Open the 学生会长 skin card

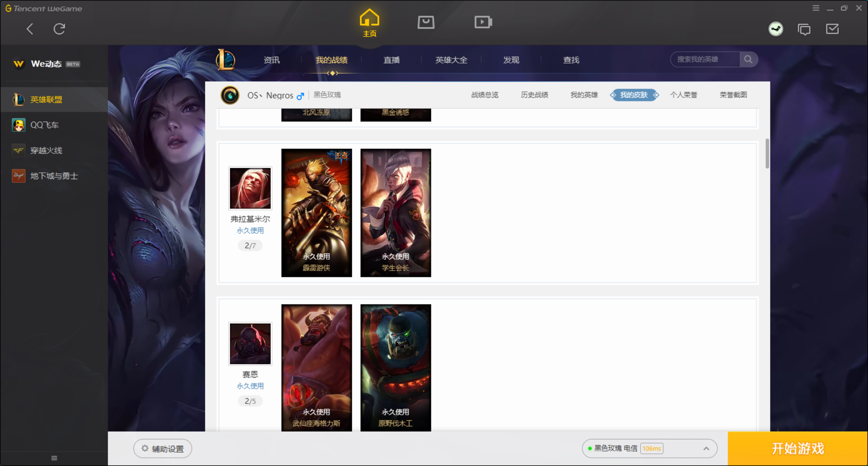coord(396,213)
